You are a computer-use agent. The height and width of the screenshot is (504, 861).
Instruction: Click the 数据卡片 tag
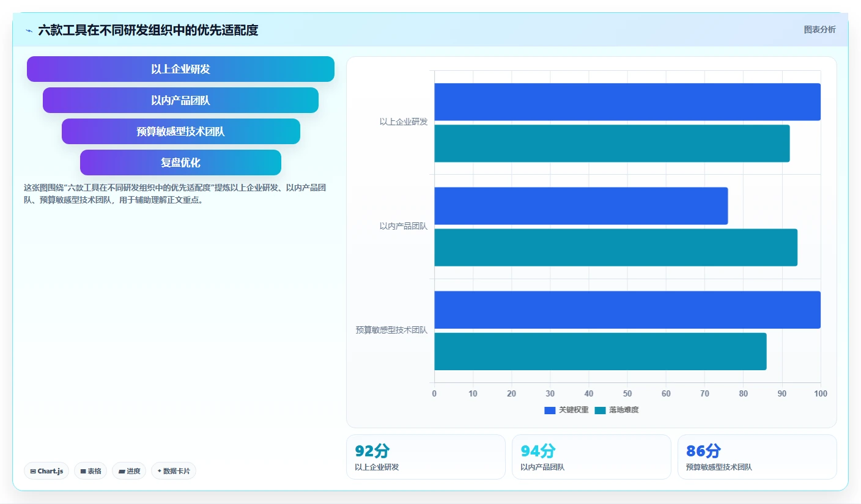(x=174, y=471)
